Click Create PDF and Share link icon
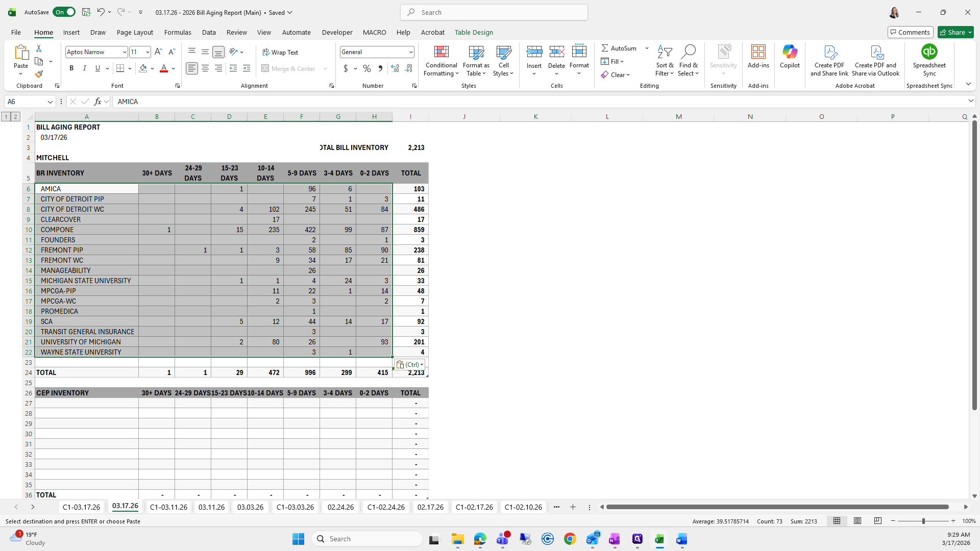980x551 pixels. click(x=829, y=52)
